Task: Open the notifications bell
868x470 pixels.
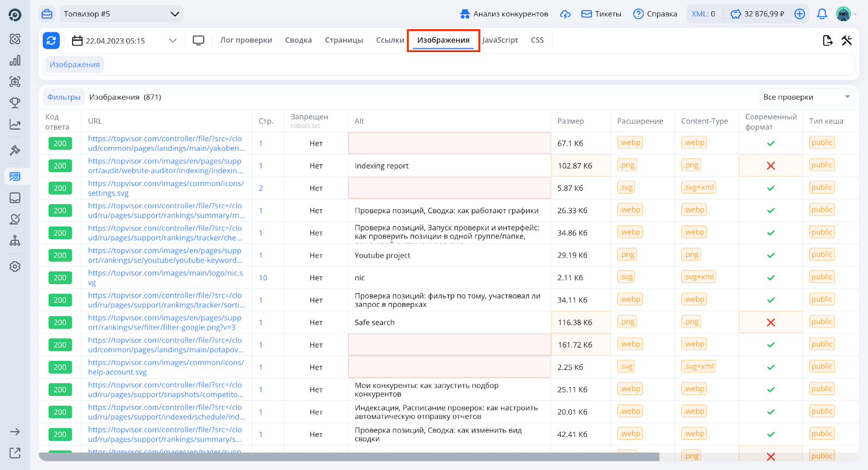Action: pyautogui.click(x=822, y=14)
